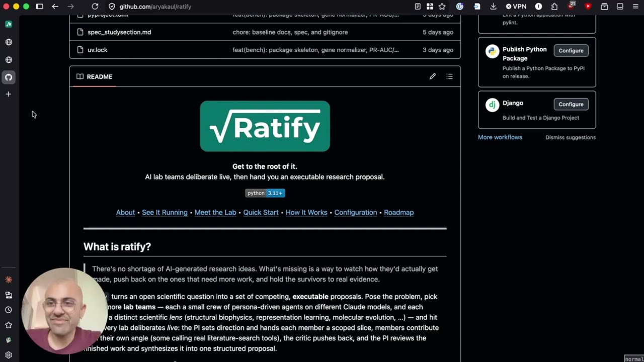The width and height of the screenshot is (644, 362).
Task: Click the file icon beside uv.lock
Action: pos(80,50)
